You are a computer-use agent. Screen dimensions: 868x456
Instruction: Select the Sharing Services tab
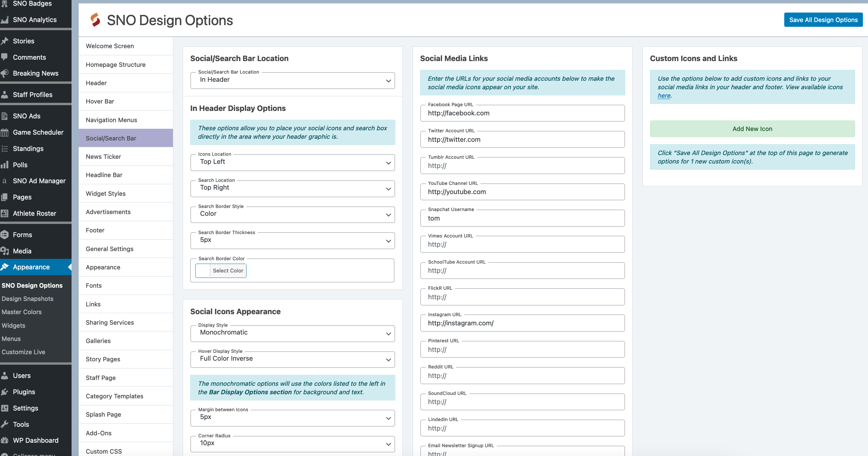click(x=126, y=322)
